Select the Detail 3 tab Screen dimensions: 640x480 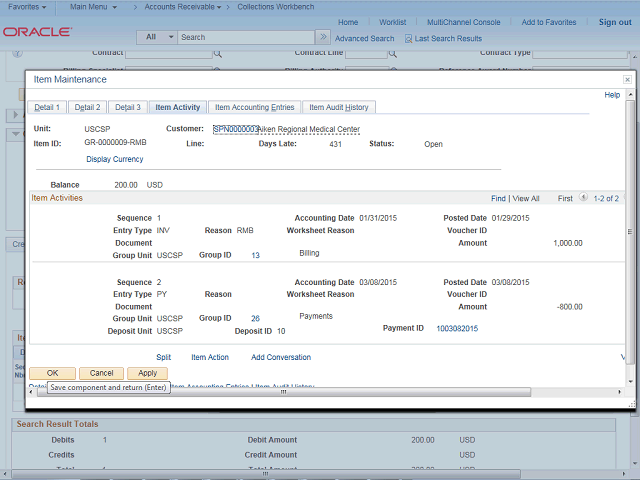tap(127, 107)
